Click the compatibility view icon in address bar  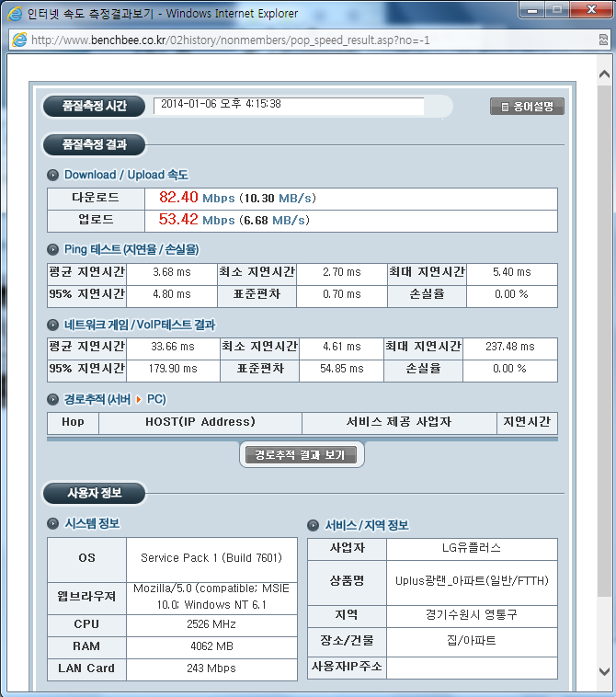[603, 40]
